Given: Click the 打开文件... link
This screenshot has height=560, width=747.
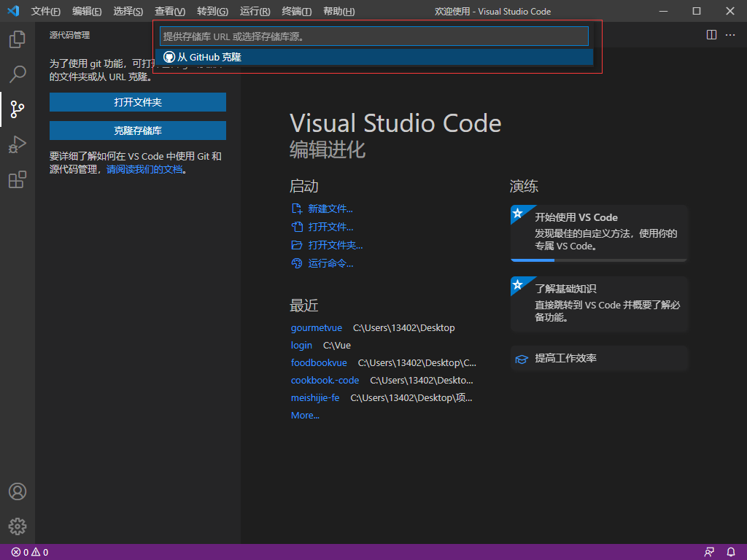Looking at the screenshot, I should [x=330, y=227].
